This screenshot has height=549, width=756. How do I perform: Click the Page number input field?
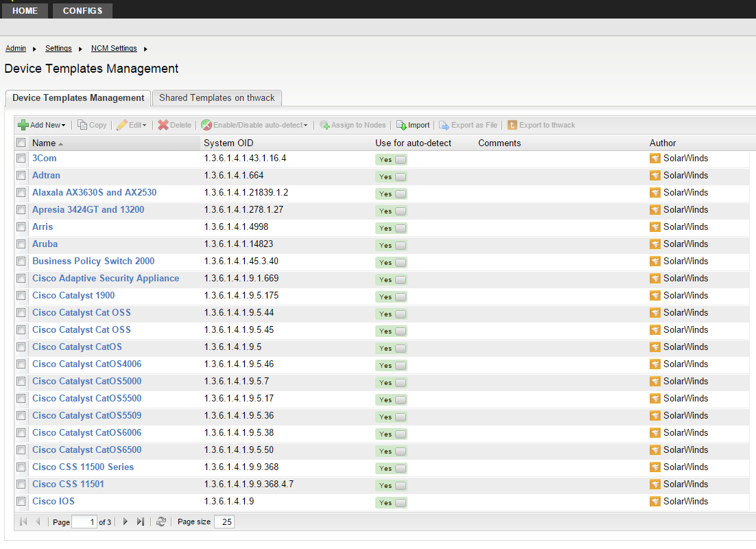[84, 522]
